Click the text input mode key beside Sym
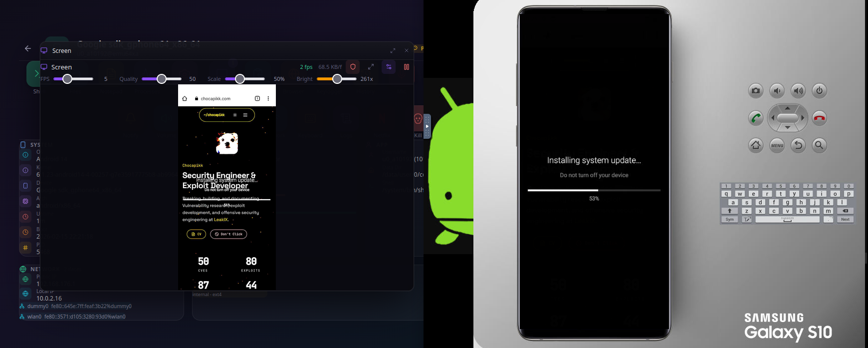Screen dimensions: 868x348 point(747,220)
